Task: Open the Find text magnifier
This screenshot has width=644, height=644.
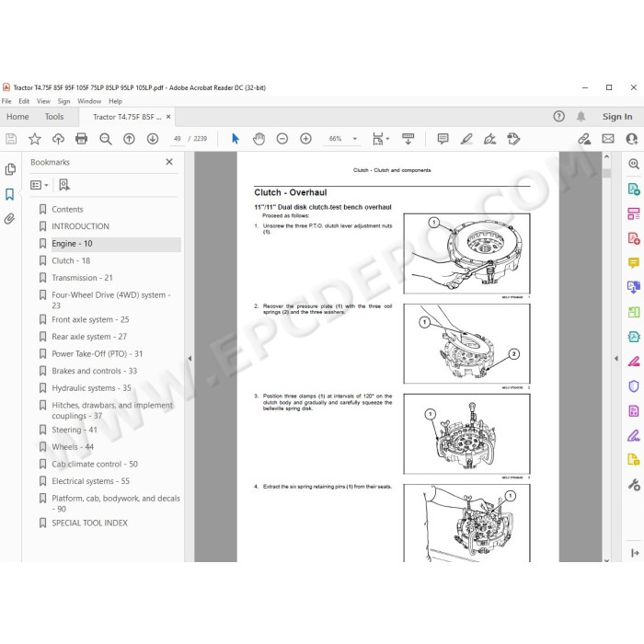Action: coord(106,139)
